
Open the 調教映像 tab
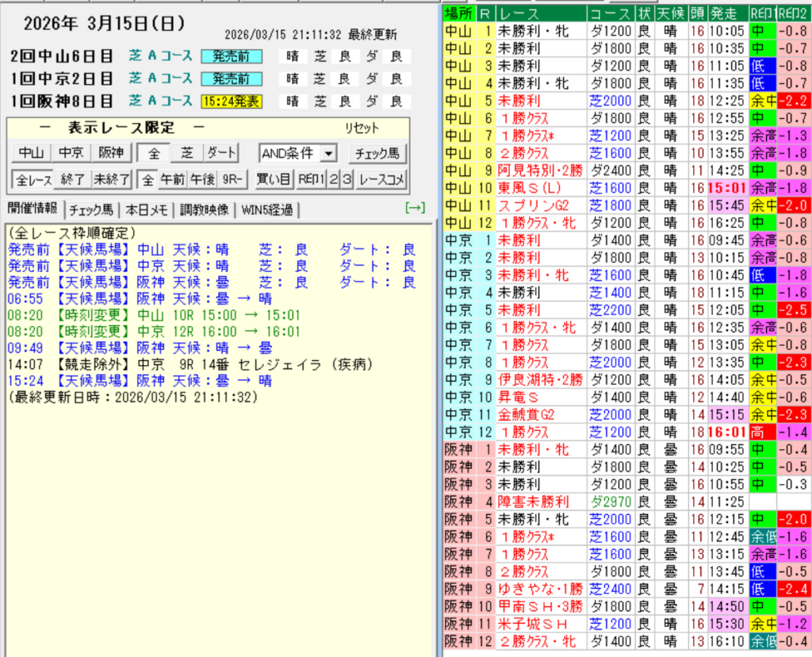[x=204, y=209]
